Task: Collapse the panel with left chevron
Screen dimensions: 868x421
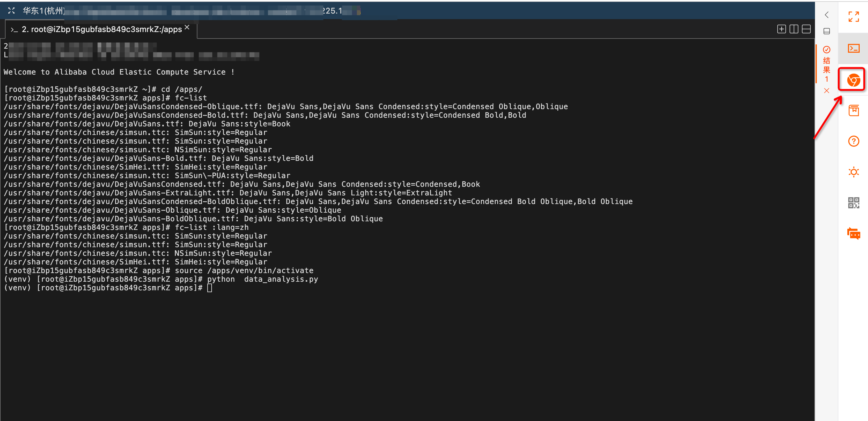Action: point(826,15)
